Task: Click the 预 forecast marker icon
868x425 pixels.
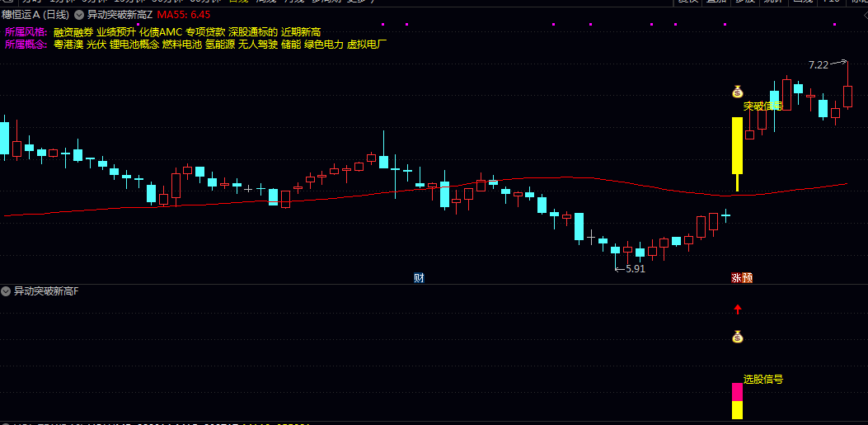Action: pyautogui.click(x=748, y=277)
